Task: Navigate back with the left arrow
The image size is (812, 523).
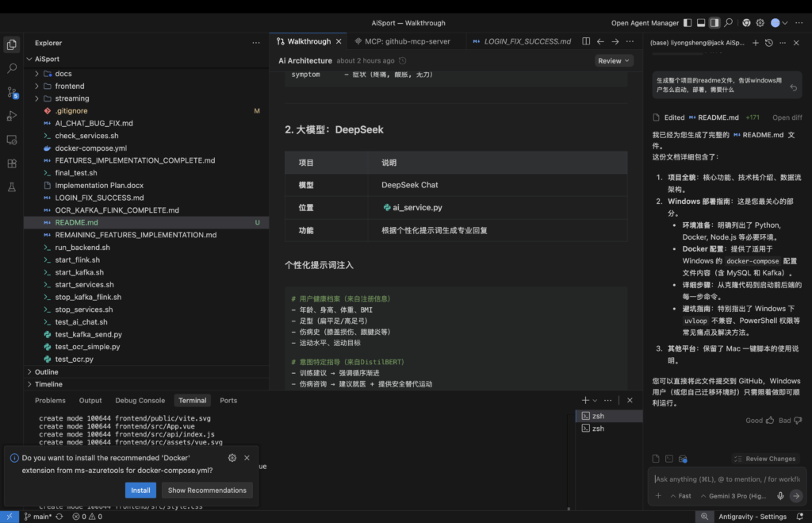Action: tap(600, 41)
